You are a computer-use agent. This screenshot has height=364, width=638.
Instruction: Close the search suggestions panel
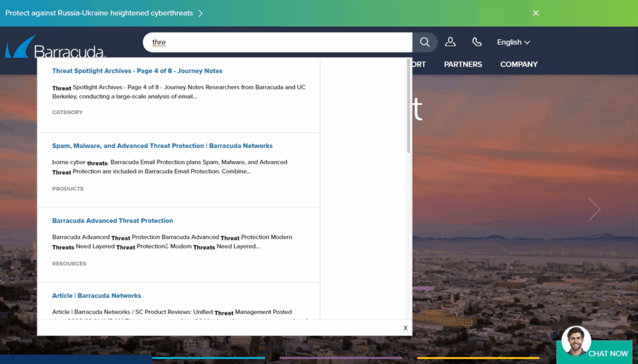click(405, 327)
